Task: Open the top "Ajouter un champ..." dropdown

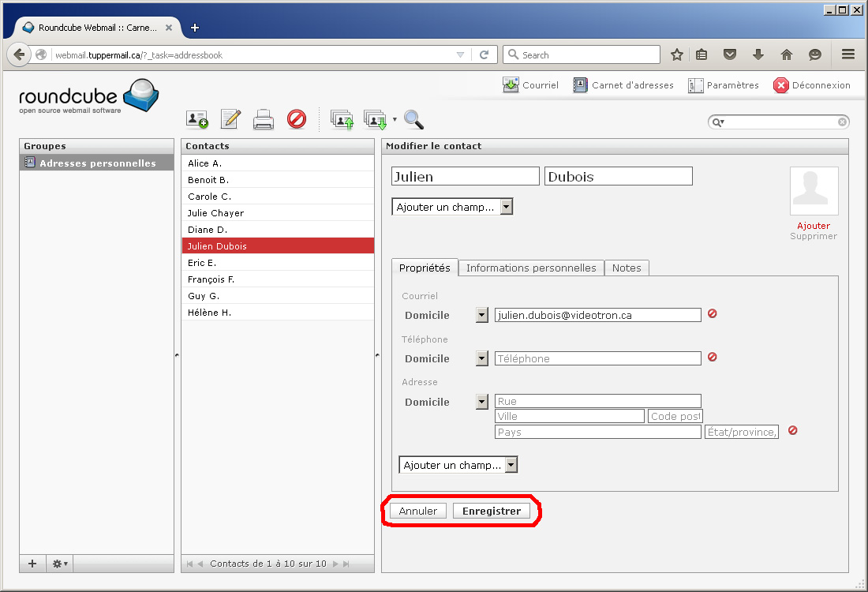Action: [452, 207]
